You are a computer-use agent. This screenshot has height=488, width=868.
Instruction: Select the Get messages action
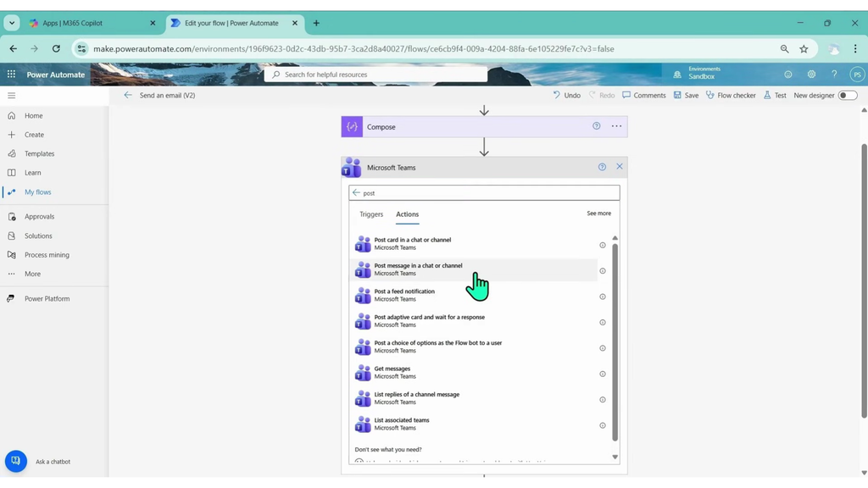[x=473, y=373]
